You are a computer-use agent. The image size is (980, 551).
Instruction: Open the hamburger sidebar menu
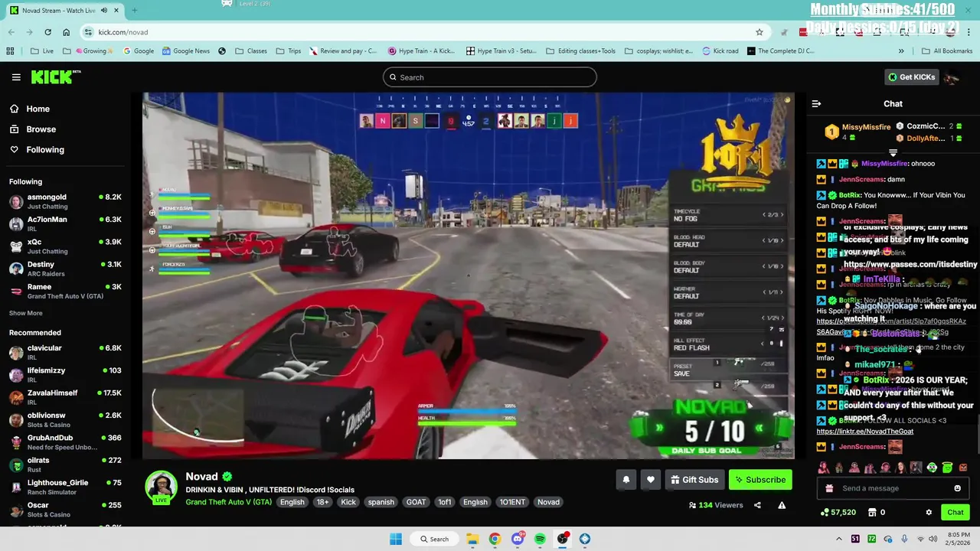[16, 77]
